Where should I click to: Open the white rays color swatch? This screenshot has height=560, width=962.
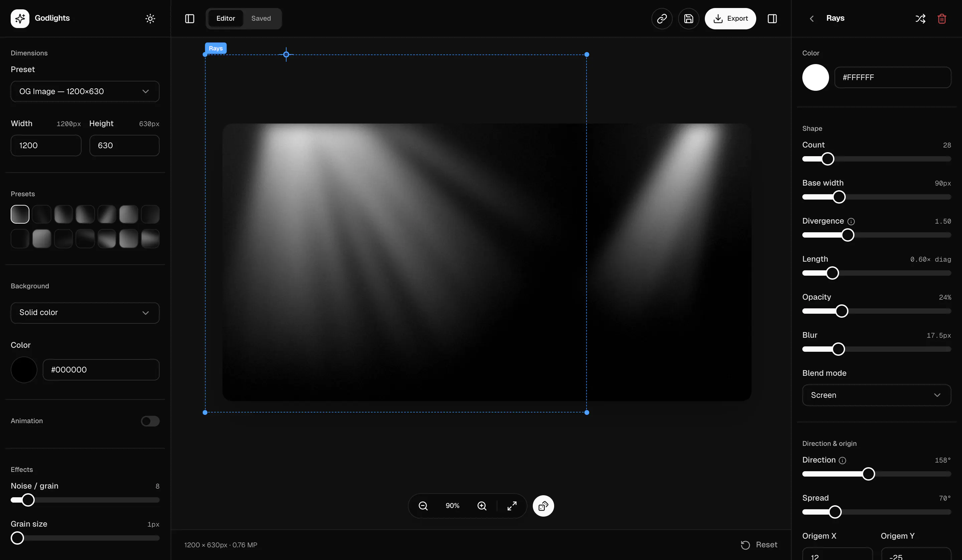pos(815,77)
